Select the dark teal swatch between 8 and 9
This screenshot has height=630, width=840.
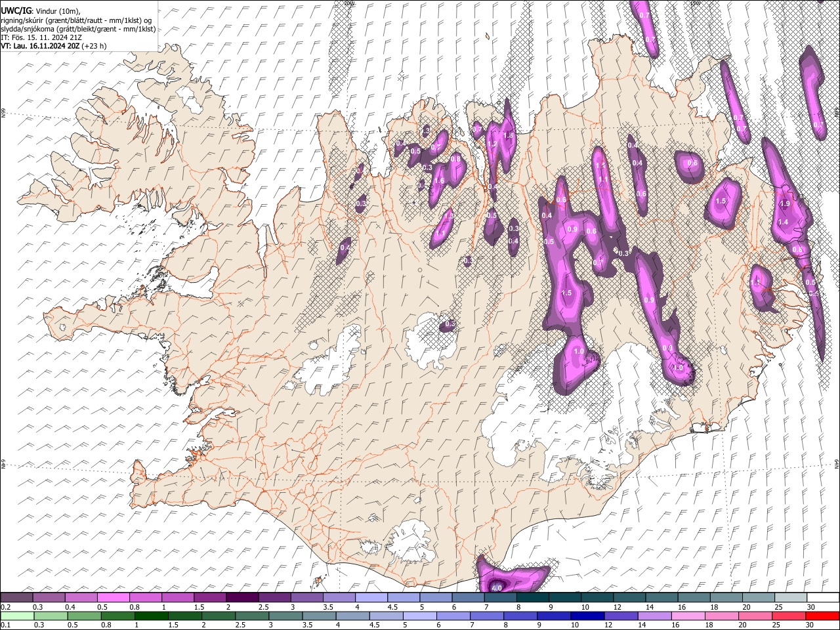(532, 597)
